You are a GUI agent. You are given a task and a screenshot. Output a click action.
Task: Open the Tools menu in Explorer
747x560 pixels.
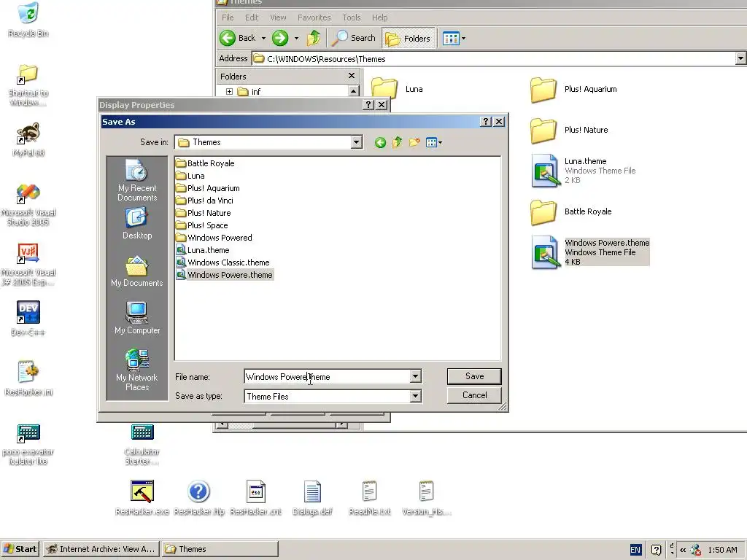351,17
